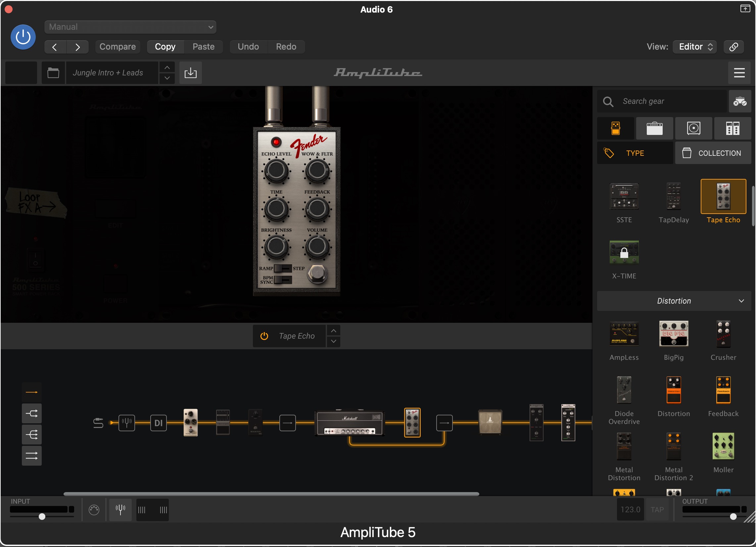The image size is (756, 547).
Task: Click the tuner block in chain
Action: click(x=127, y=423)
